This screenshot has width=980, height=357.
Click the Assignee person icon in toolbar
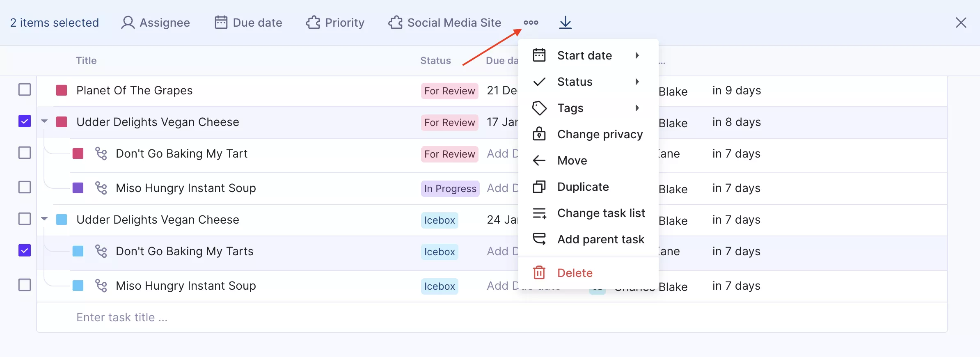coord(128,23)
